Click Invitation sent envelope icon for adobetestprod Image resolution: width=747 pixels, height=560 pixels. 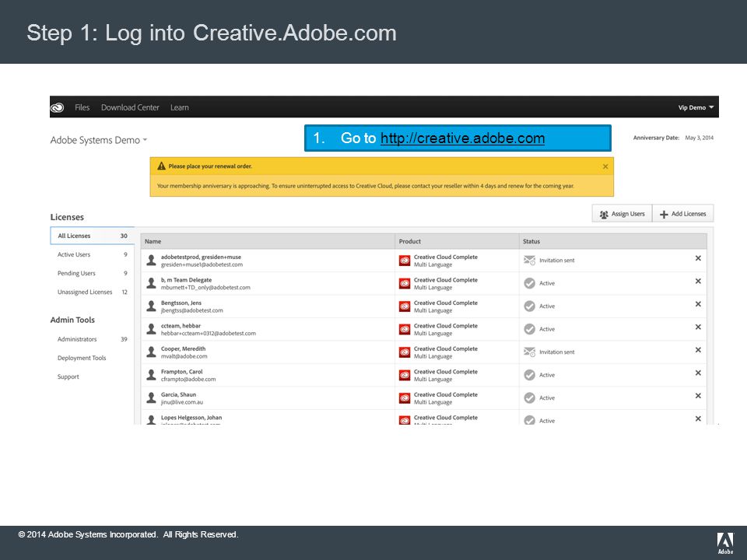tap(529, 260)
